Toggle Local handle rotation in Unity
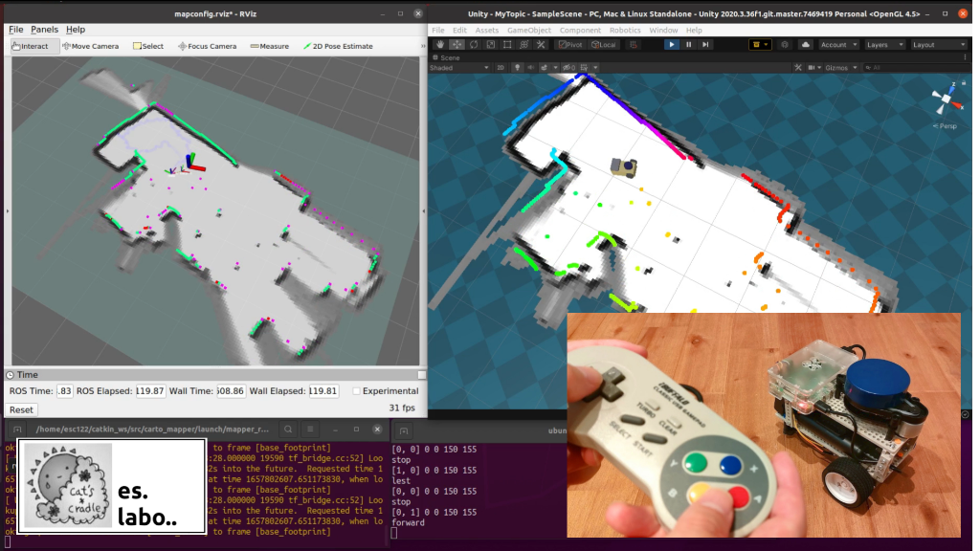Viewport: 980px width, 551px height. [604, 44]
